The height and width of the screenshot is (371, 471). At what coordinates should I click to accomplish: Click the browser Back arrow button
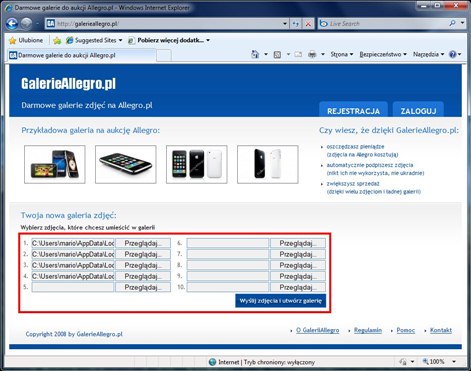coord(12,24)
